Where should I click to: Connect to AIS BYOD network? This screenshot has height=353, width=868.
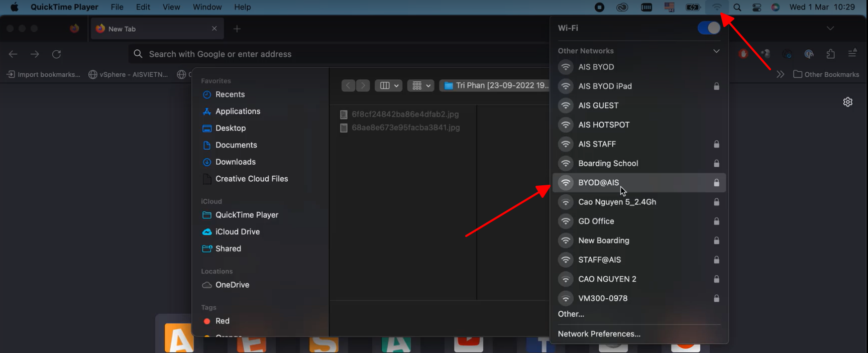pyautogui.click(x=639, y=67)
